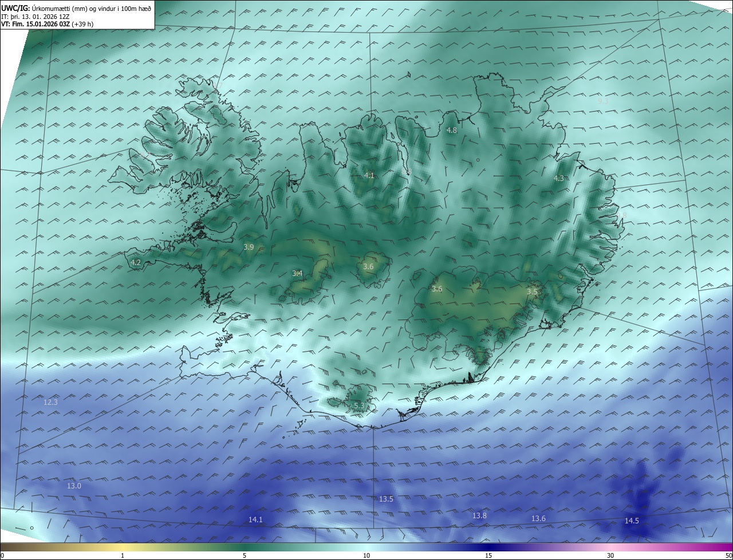This screenshot has width=733, height=560.
Task: Click the valid time line 'VT: Fim. 15.01.2026 03Z (+39 h)'
Action: tap(46, 24)
